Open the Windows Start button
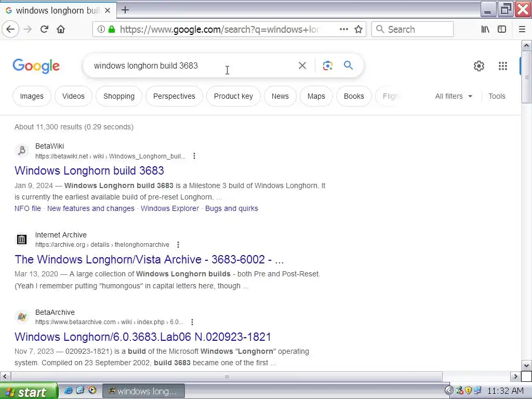The height and width of the screenshot is (399, 532). coord(29,392)
